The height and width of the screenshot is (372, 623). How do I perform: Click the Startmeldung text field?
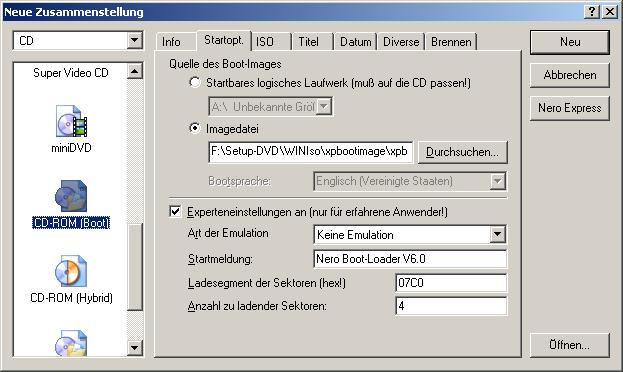coord(410,259)
